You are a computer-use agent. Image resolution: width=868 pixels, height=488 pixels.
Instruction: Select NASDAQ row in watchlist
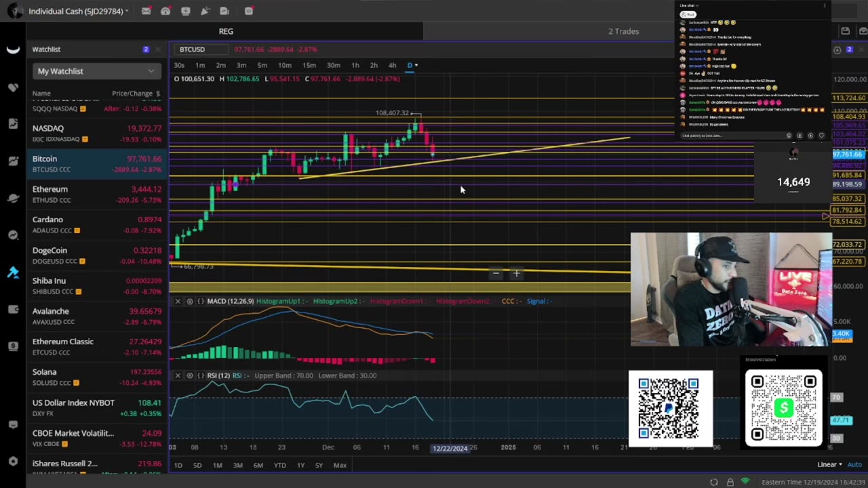(97, 134)
